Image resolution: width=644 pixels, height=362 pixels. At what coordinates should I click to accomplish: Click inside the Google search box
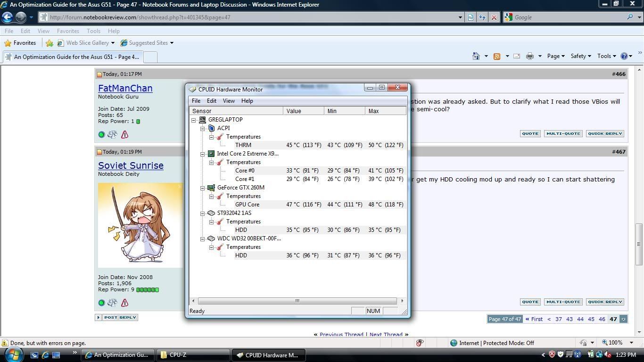pos(569,17)
